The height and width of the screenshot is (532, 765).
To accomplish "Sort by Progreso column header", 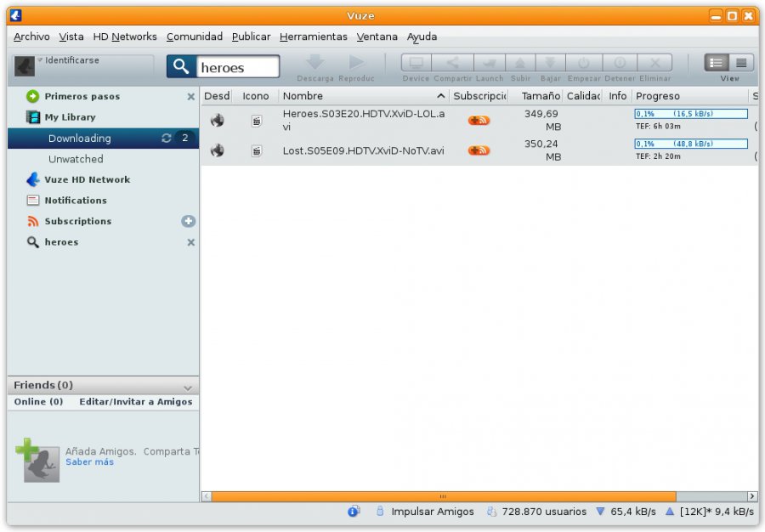I will pos(690,96).
